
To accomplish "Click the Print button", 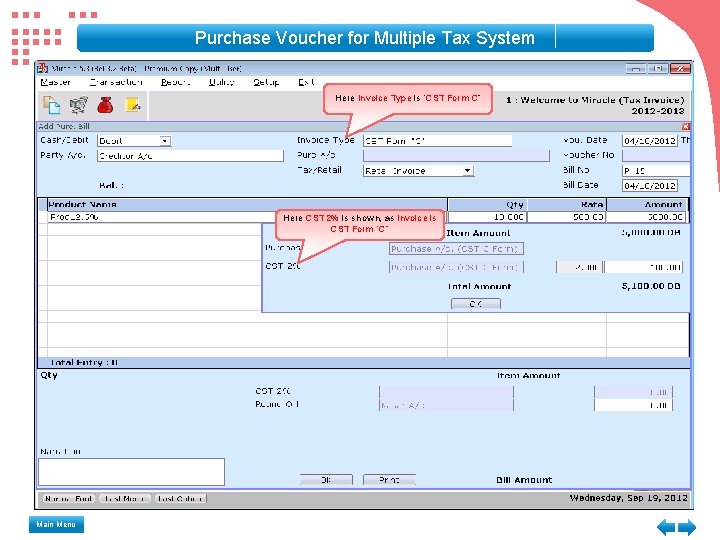I will click(389, 480).
